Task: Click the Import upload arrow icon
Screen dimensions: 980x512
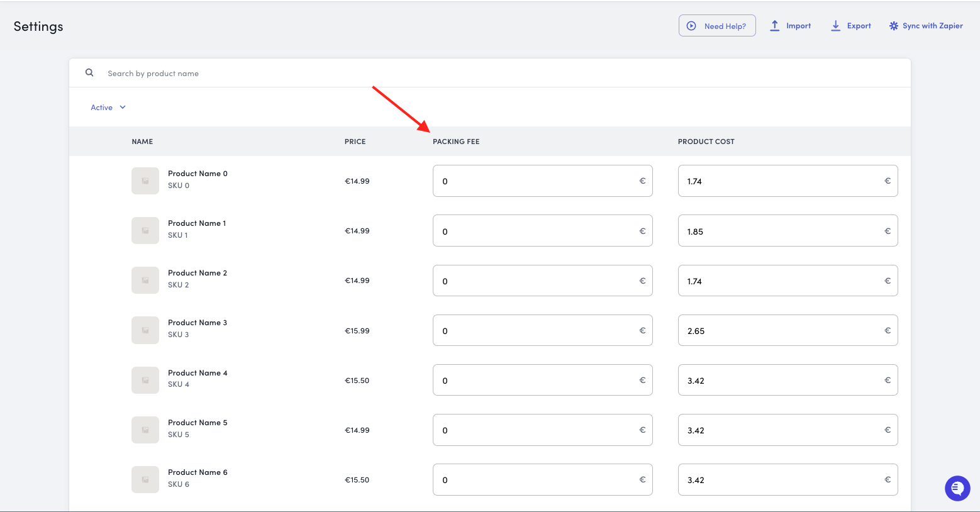Action: click(x=775, y=26)
